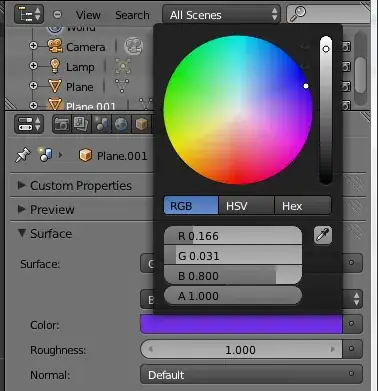
Task: Toggle the pin icon in properties context
Action: (22, 156)
